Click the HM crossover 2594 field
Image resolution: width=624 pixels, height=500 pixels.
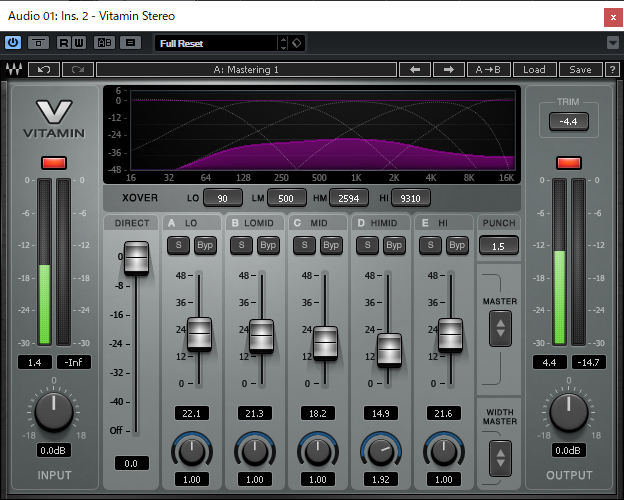(x=349, y=198)
